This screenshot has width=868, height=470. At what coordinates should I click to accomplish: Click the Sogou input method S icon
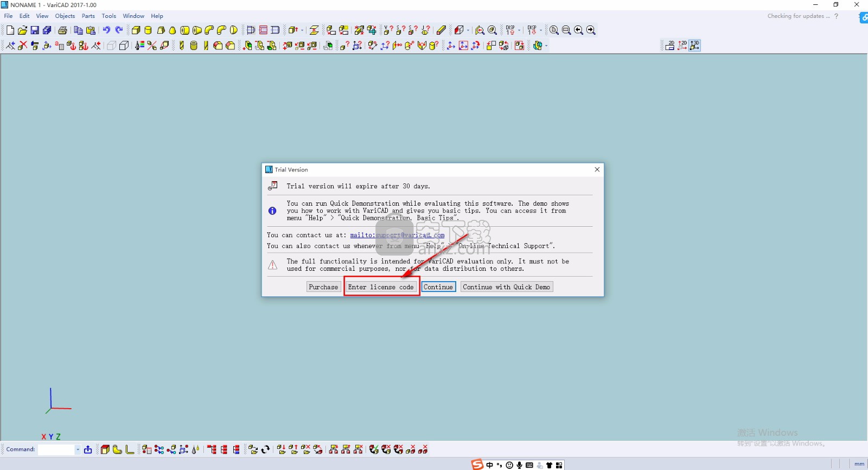(x=477, y=465)
